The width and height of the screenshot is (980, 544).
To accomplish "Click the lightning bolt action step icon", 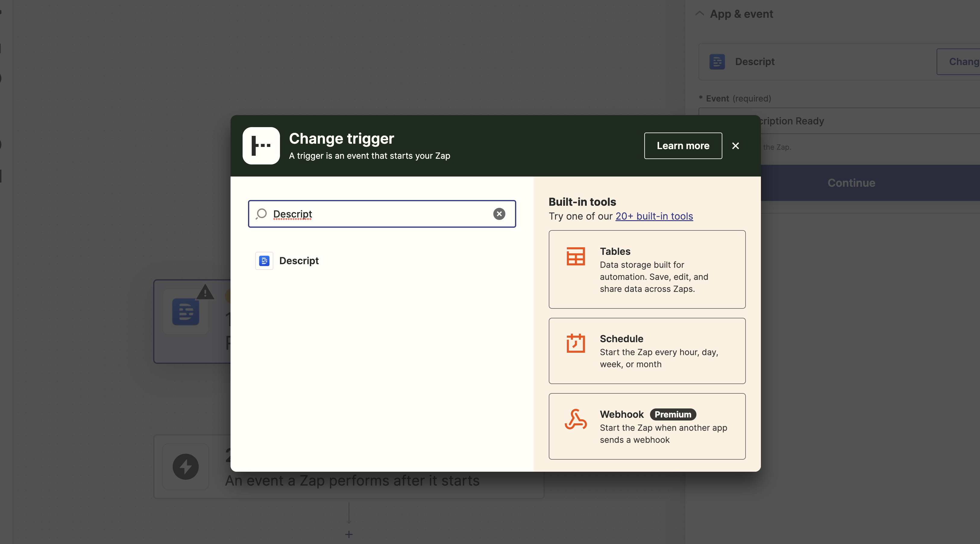I will (x=186, y=467).
